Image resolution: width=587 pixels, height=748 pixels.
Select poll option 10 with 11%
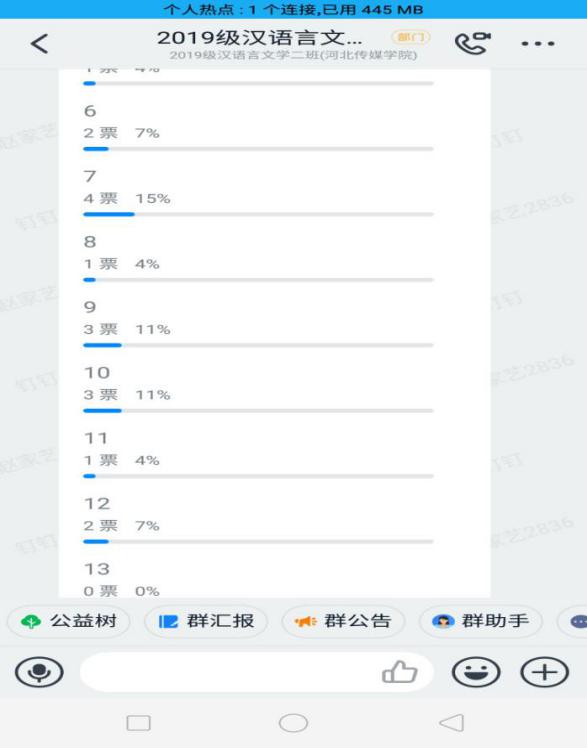pyautogui.click(x=258, y=389)
